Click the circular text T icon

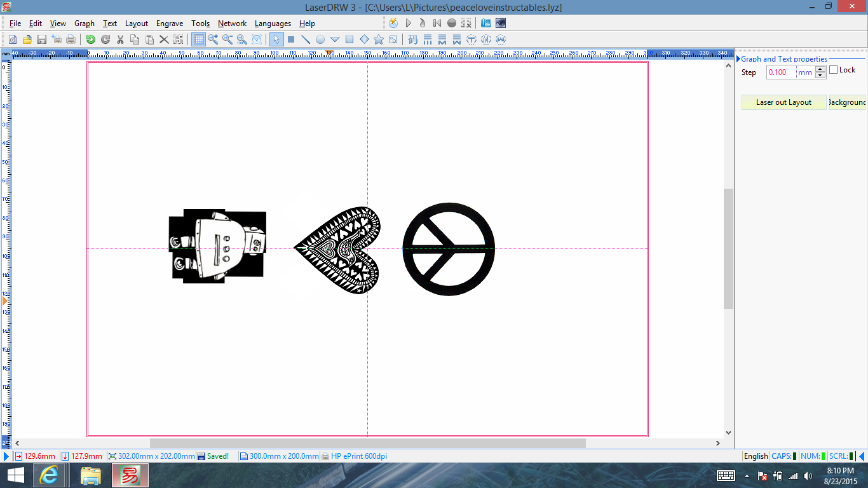click(x=471, y=39)
